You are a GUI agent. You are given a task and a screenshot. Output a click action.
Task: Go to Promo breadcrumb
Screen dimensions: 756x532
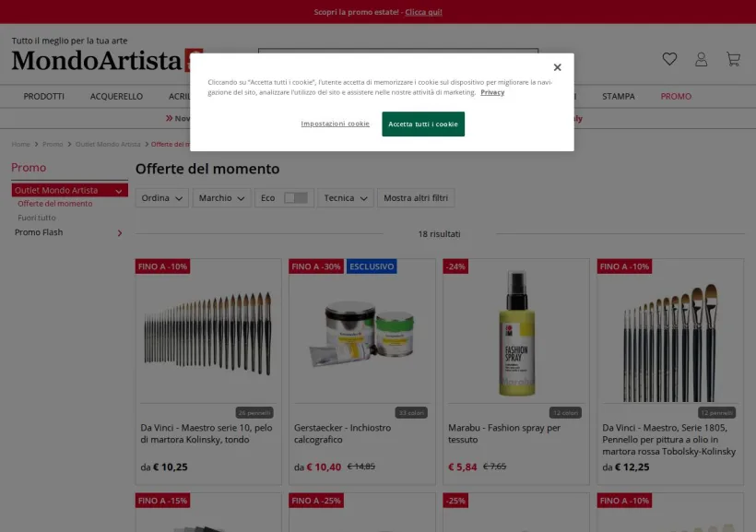[53, 144]
